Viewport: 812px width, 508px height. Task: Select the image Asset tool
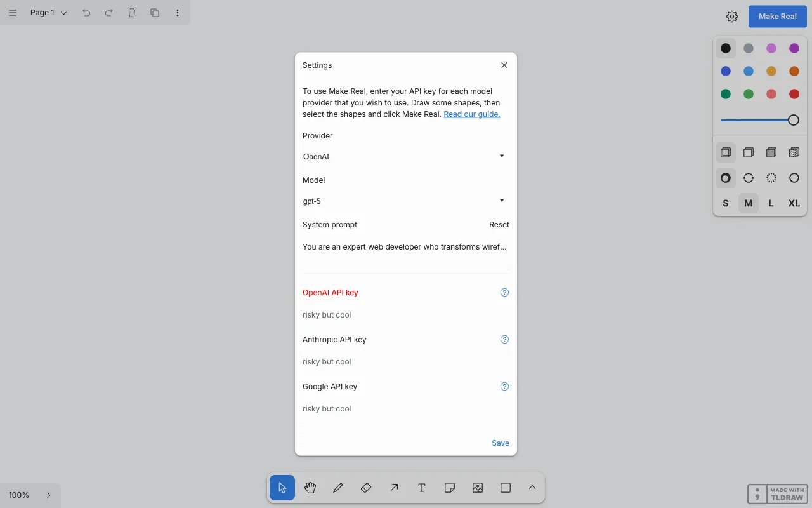[x=478, y=488]
